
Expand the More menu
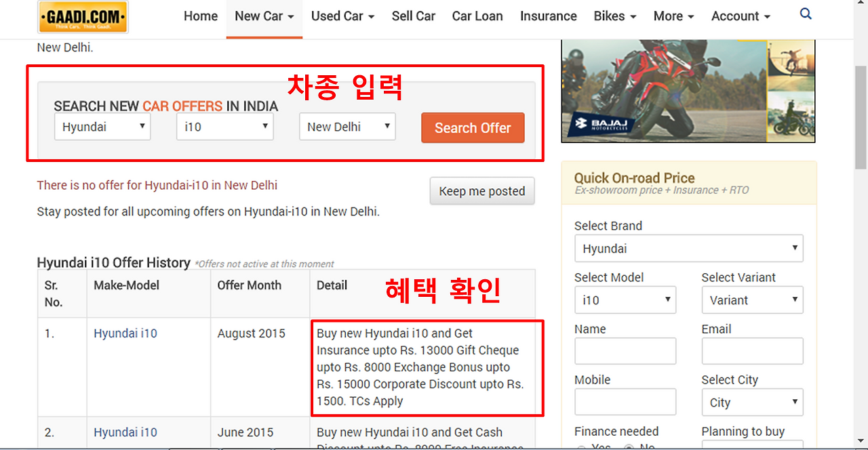tap(674, 16)
